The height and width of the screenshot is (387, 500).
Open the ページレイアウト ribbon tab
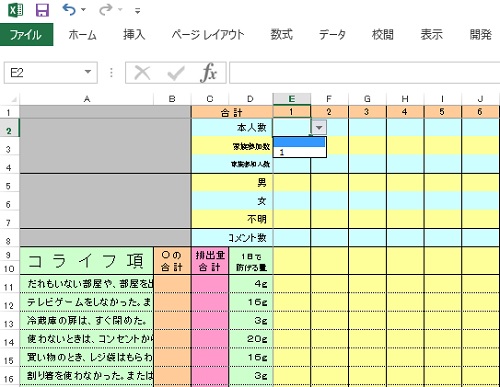(208, 34)
